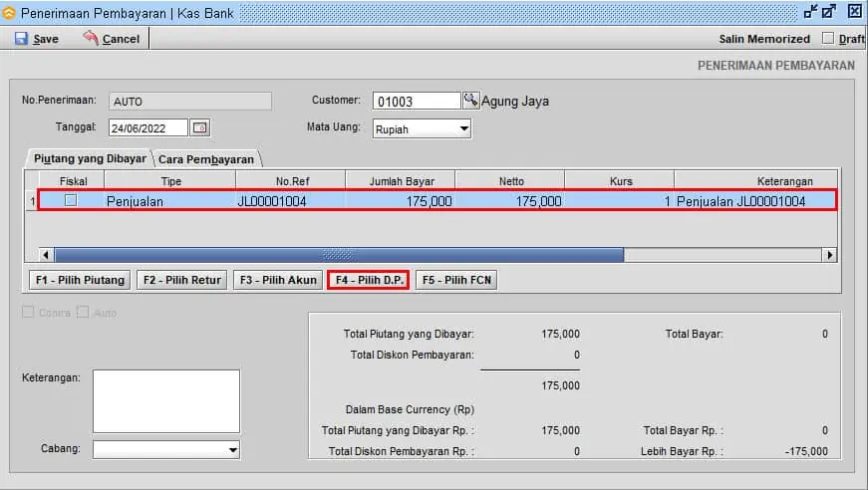
Task: Click the horizontal scrollbar thumb
Action: pos(339,255)
